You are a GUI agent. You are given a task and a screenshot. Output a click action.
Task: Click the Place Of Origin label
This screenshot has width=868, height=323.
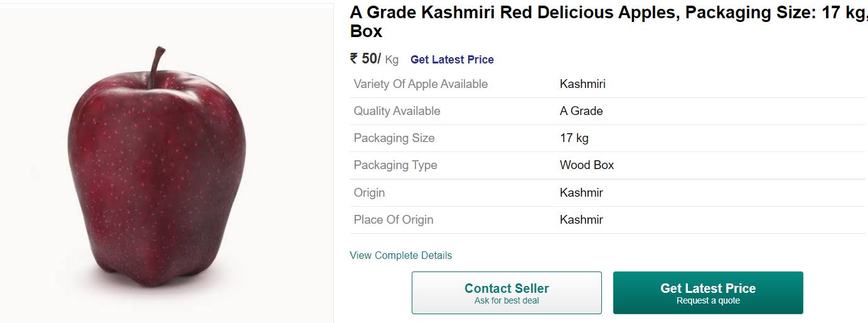[x=394, y=219]
